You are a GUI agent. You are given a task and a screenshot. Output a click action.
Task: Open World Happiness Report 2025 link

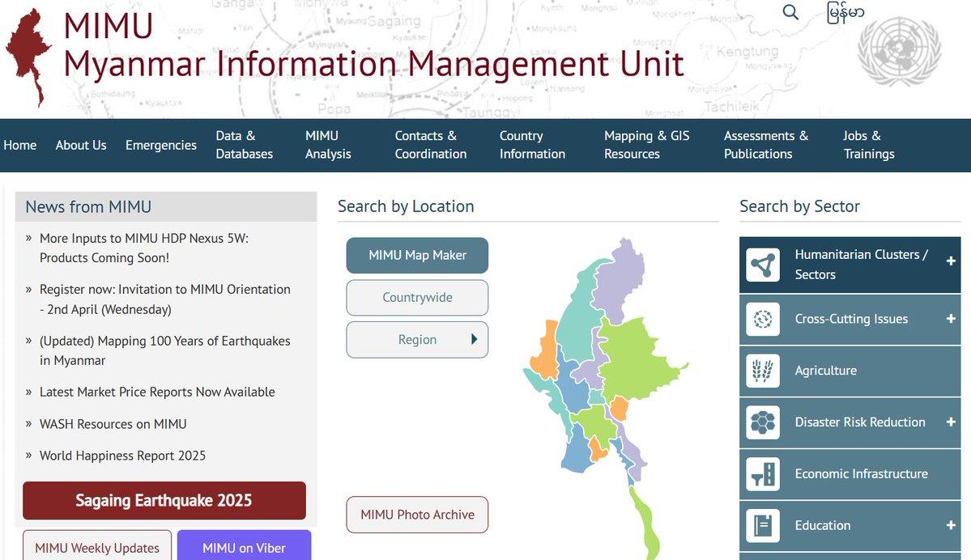tap(122, 456)
